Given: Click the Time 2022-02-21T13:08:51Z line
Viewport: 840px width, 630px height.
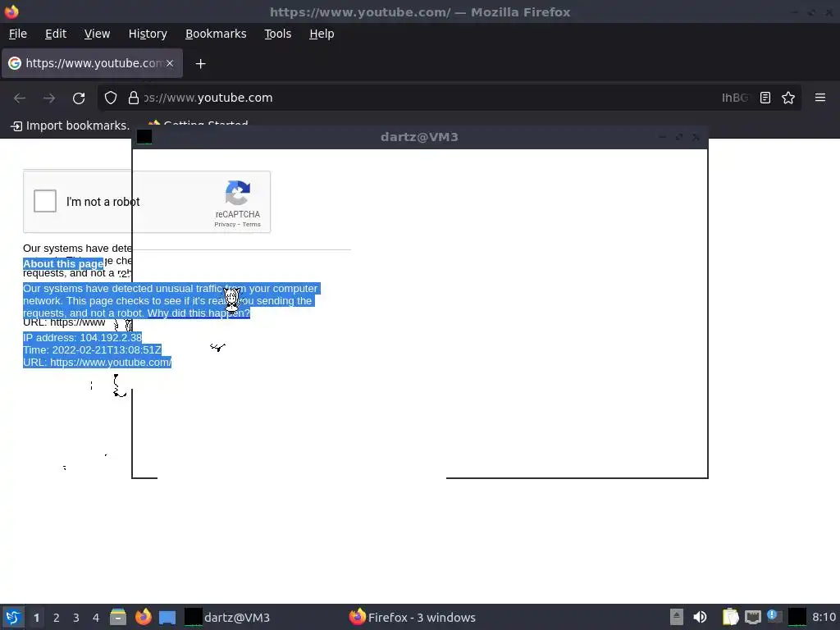Looking at the screenshot, I should [x=92, y=349].
